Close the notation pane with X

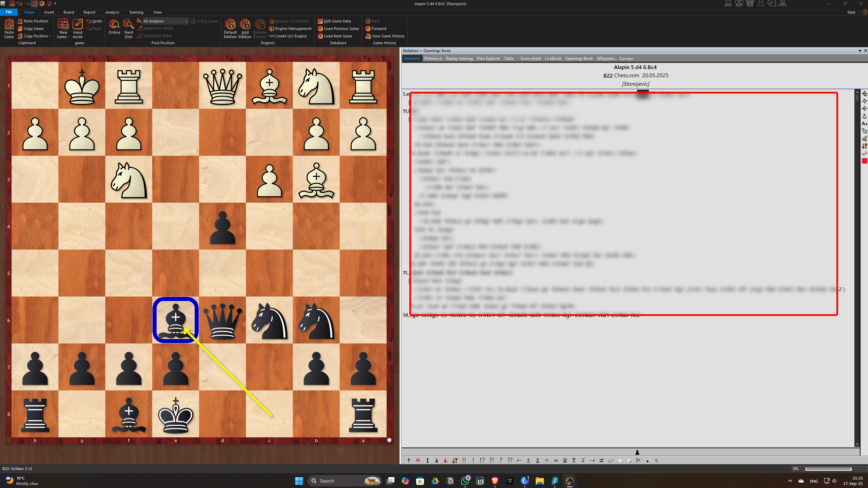tap(865, 51)
